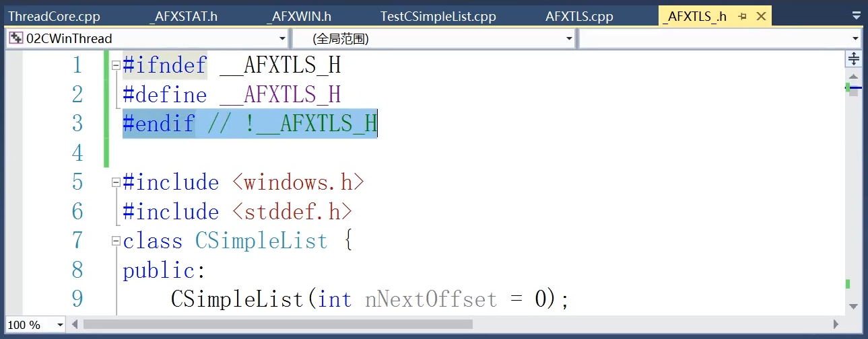Screen dimensions: 868x339
Task: Click line number 5 in margin
Action: click(77, 182)
